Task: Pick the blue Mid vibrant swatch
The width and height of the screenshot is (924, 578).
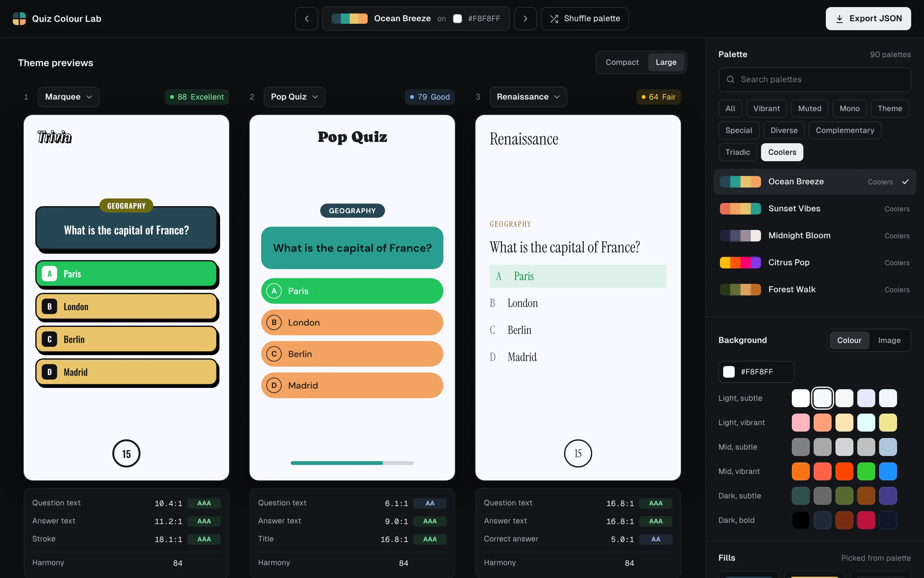Action: point(888,471)
